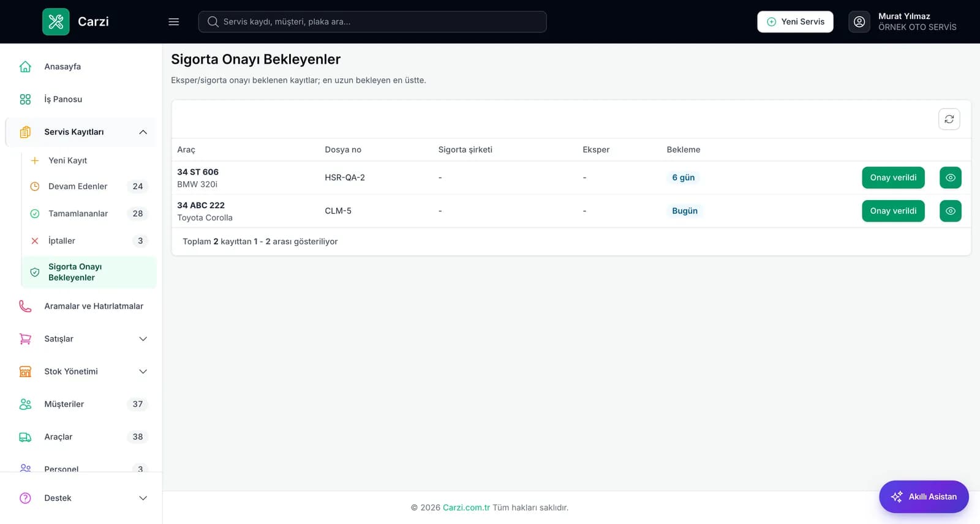Refresh the insurance approval list
The width and height of the screenshot is (980, 524).
pos(949,119)
